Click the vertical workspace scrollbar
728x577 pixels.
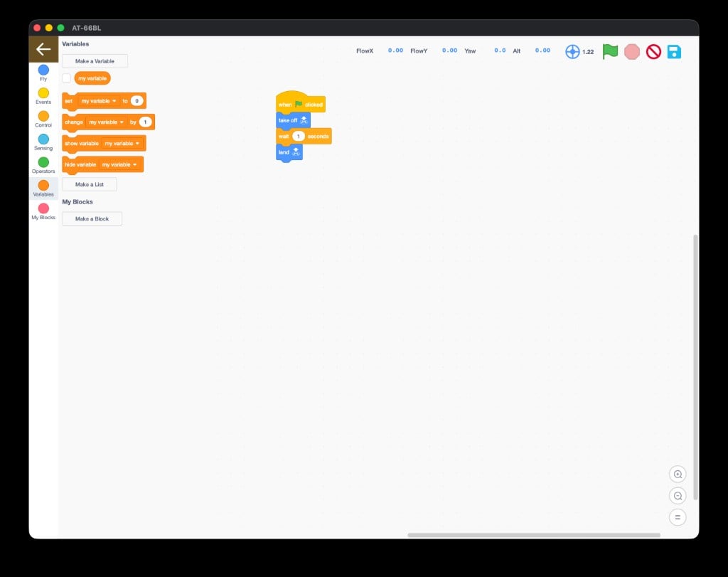coord(695,367)
